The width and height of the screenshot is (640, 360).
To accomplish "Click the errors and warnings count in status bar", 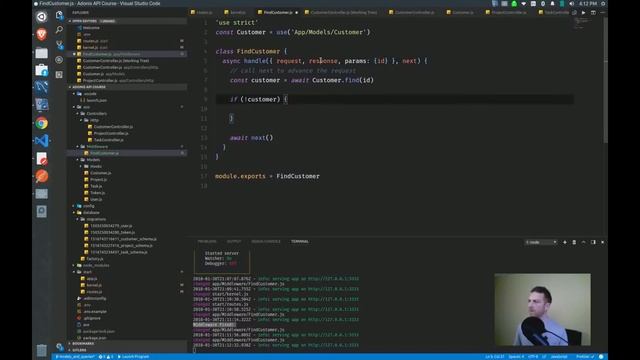I will [106, 357].
